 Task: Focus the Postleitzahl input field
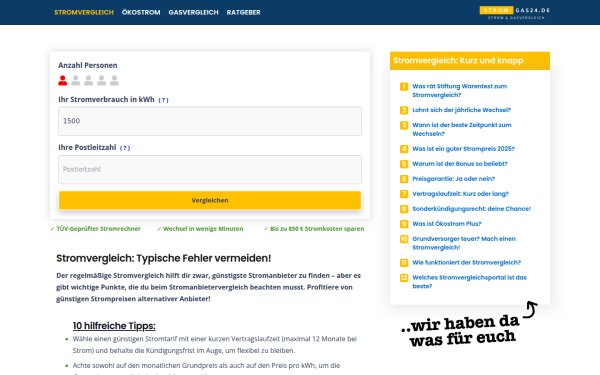210,169
